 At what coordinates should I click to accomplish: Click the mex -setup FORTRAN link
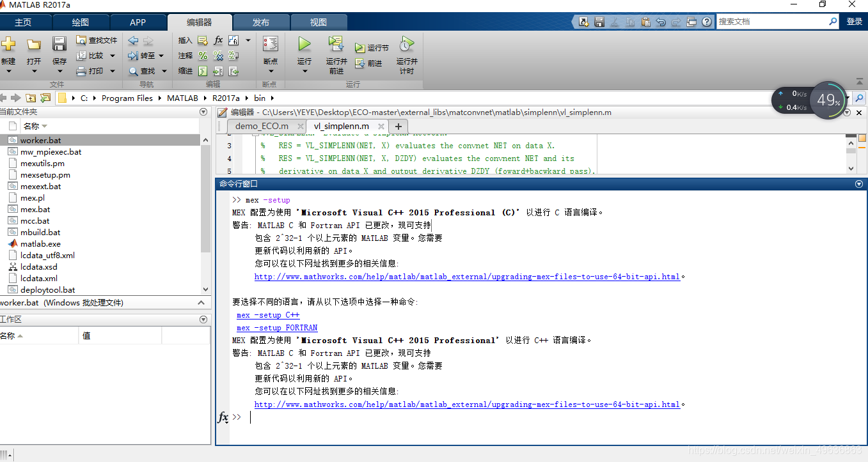[x=277, y=328]
